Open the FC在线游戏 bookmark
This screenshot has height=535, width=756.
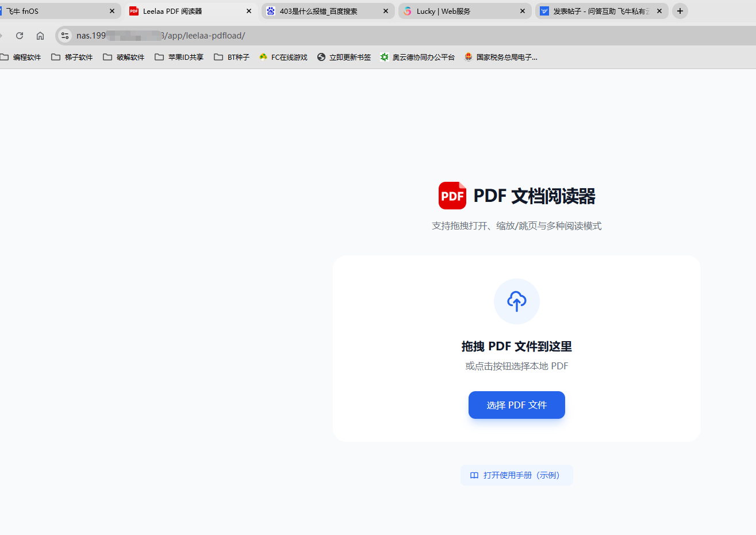(283, 57)
